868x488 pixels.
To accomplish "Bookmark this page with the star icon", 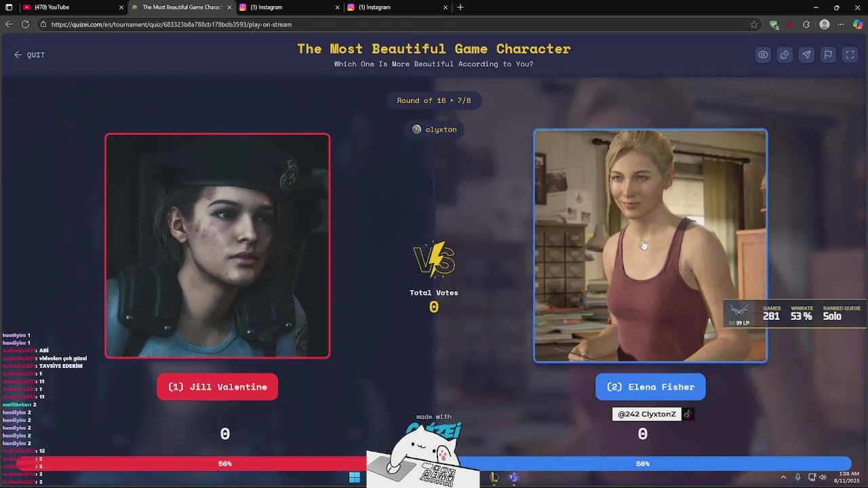I will (754, 24).
